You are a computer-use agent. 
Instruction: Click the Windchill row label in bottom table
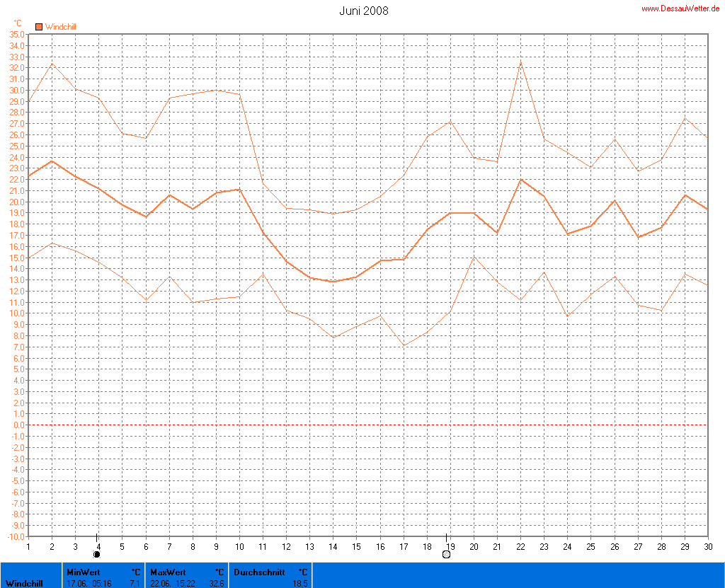pyautogui.click(x=24, y=583)
